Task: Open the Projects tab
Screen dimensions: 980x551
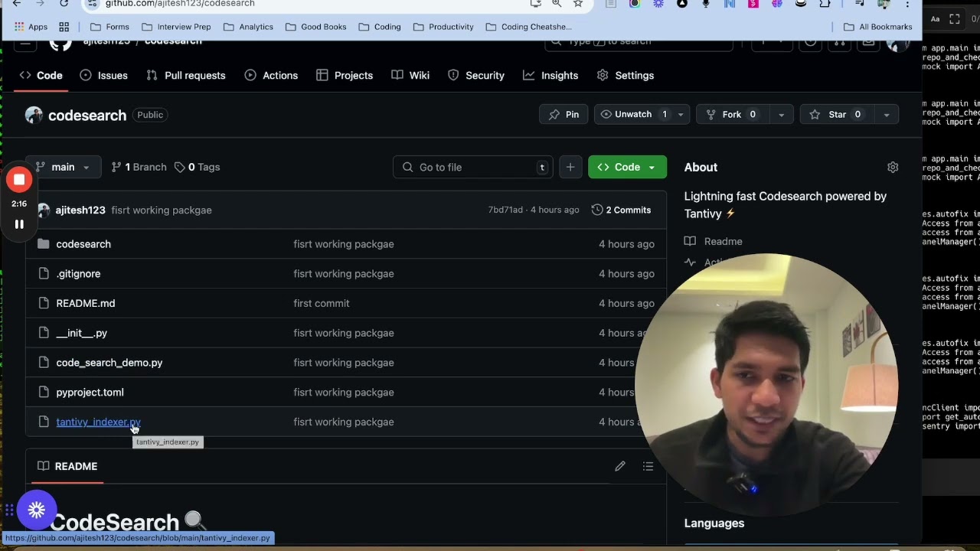Action: (345, 75)
